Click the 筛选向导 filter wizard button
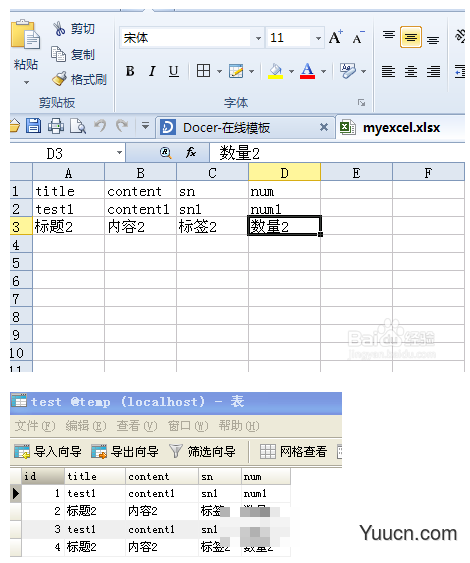 [x=202, y=451]
